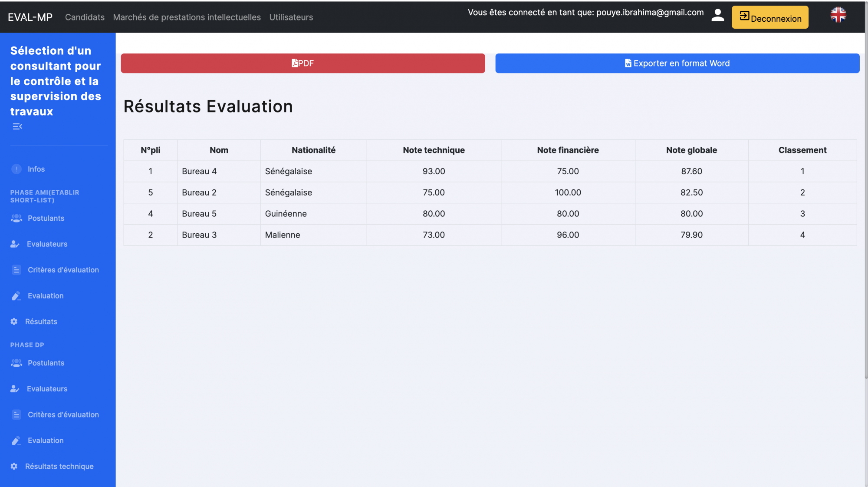Viewport: 868px width, 487px height.
Task: Switch language with the UK flag icon
Action: [838, 15]
